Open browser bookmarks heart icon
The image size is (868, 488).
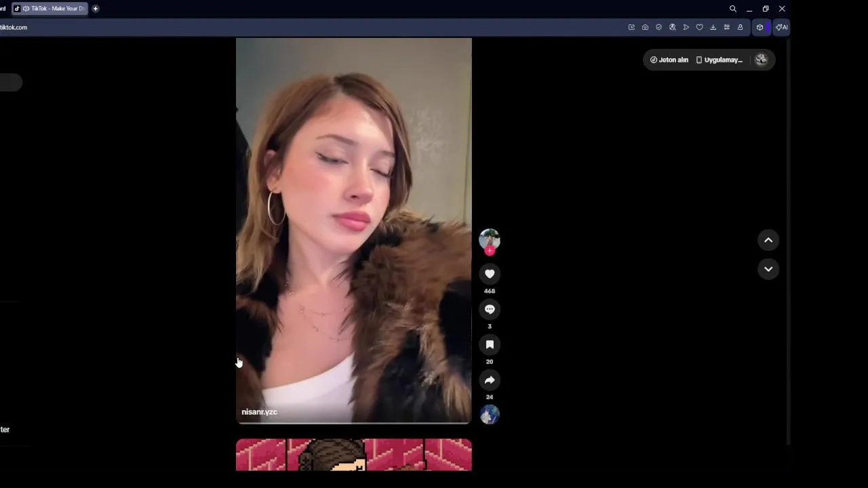click(x=699, y=27)
